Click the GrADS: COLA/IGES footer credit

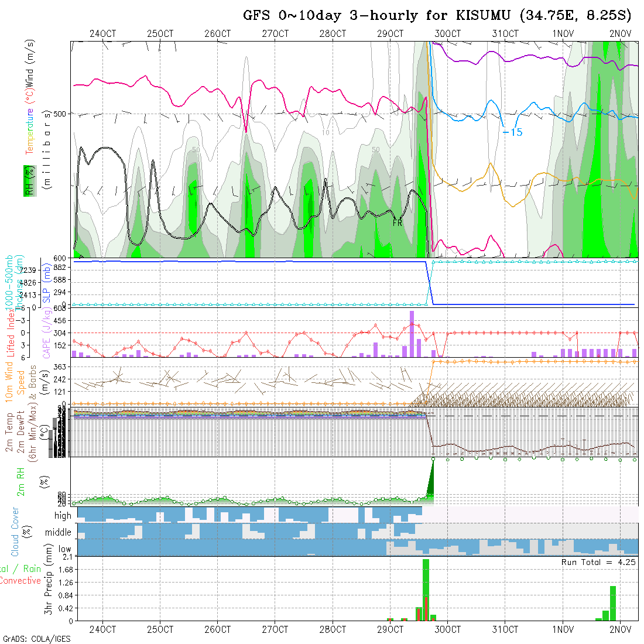[36, 639]
